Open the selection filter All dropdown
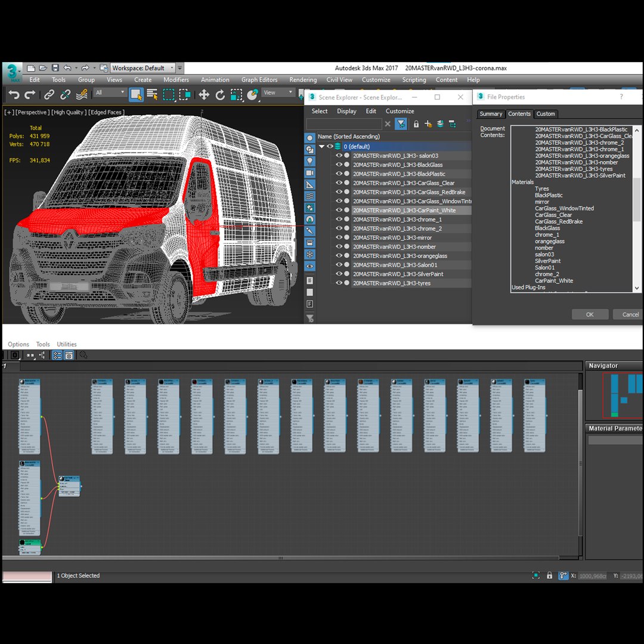This screenshot has width=644, height=644. coord(110,93)
